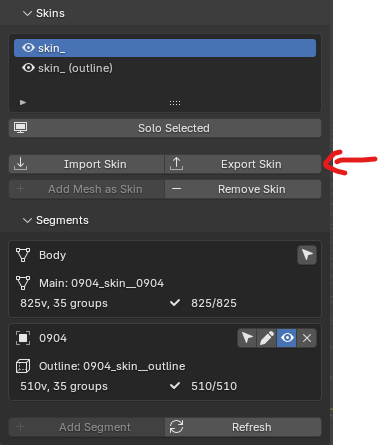Expand the skin list filter triangle
The image size is (378, 445).
pyautogui.click(x=23, y=102)
